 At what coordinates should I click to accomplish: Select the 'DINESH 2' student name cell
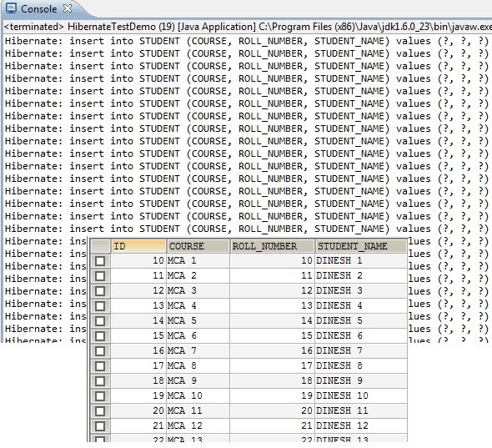click(361, 275)
